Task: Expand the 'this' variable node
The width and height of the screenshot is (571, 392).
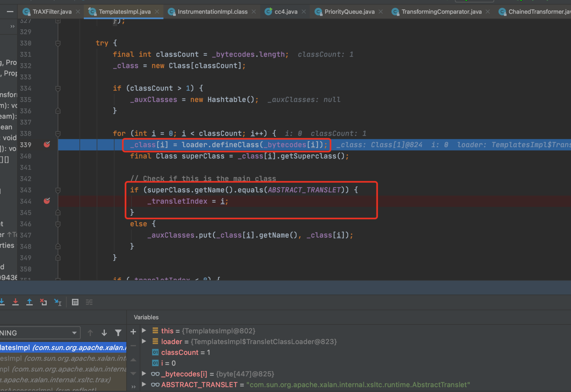Action: [144, 330]
